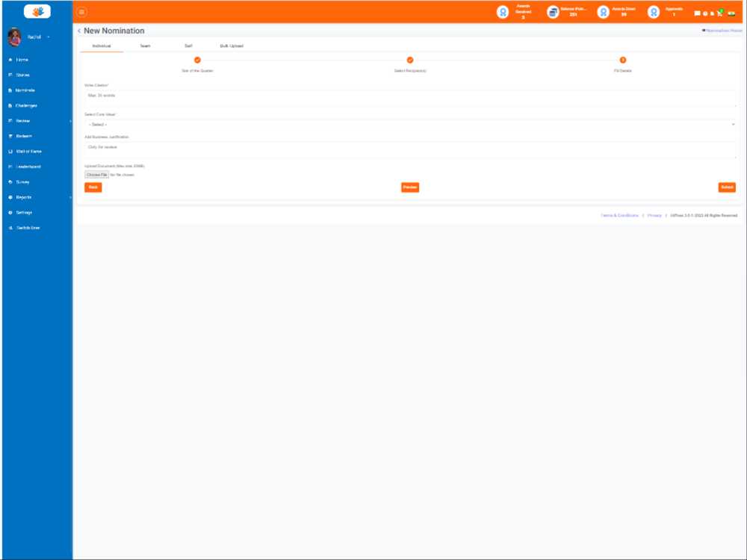Focus the Add Business Justification text area
This screenshot has width=747, height=560.
410,150
